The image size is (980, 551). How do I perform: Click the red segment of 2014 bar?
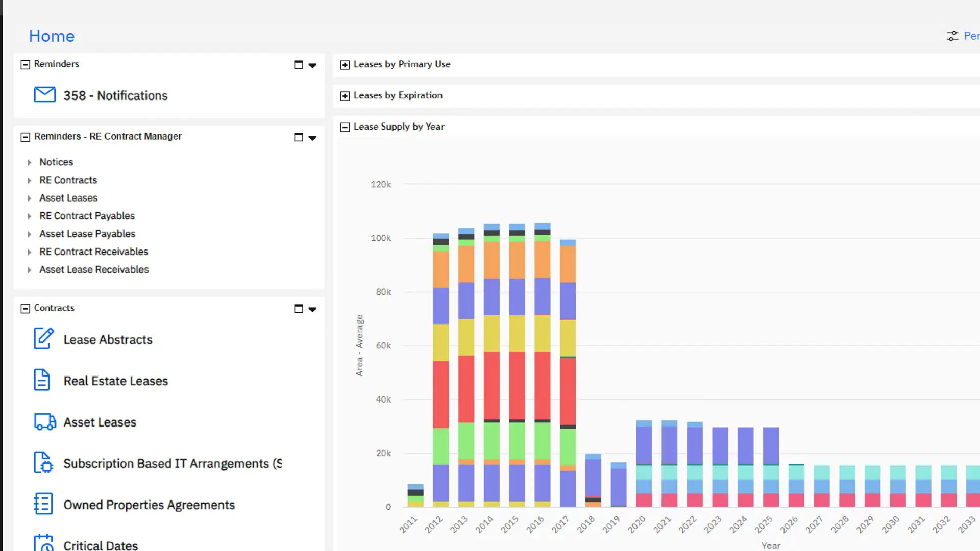[x=492, y=385]
